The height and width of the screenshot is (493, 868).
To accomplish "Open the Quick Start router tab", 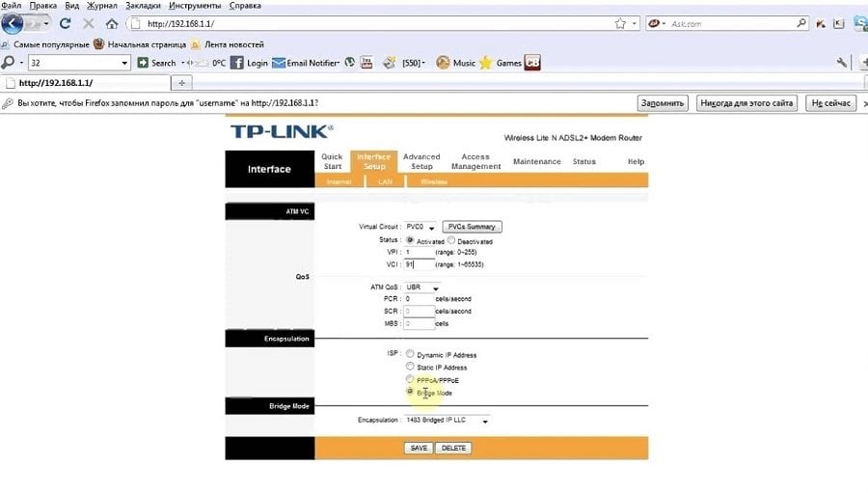I will coord(332,161).
